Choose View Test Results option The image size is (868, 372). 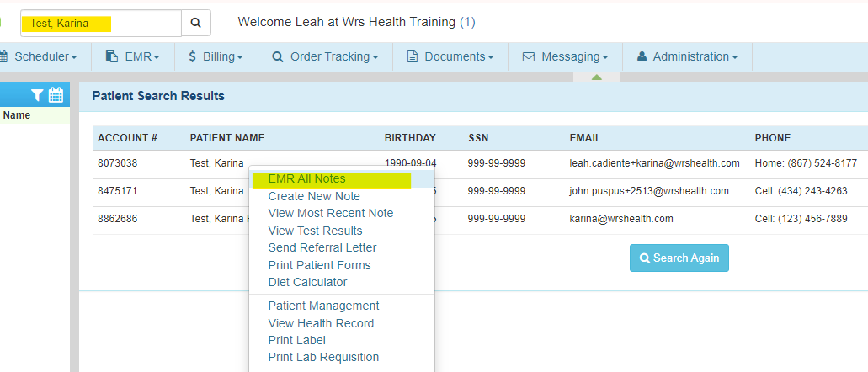[315, 231]
